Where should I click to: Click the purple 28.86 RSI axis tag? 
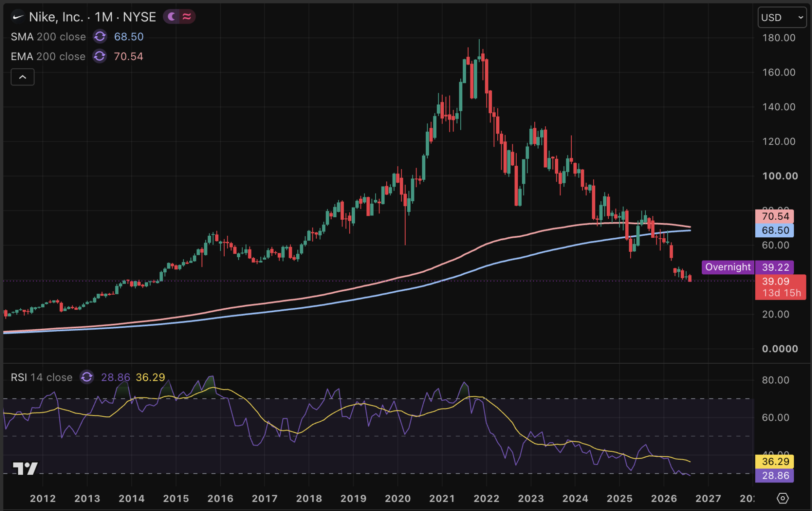[x=775, y=476]
